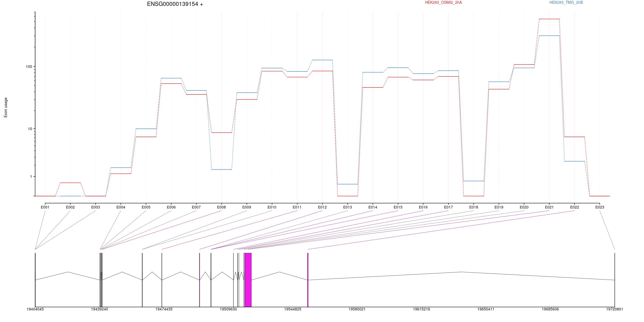Click the blue E013 usage line segment
Viewport: 644px width, 322px height.
[347, 184]
